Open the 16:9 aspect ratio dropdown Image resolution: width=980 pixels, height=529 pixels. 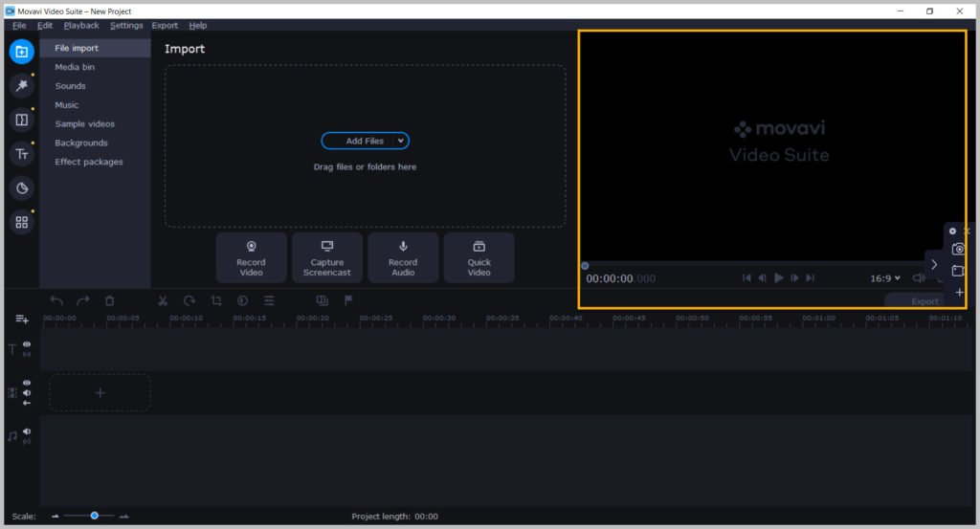tap(885, 278)
